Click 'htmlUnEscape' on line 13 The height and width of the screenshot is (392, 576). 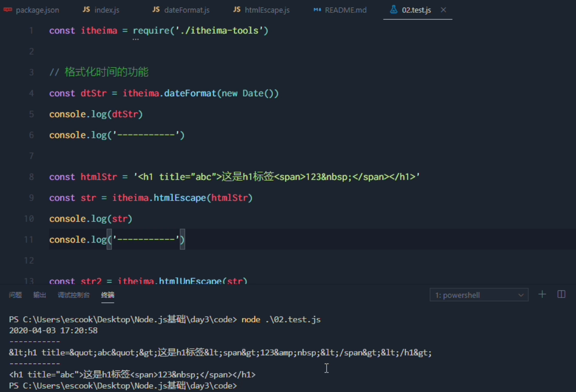pyautogui.click(x=190, y=281)
